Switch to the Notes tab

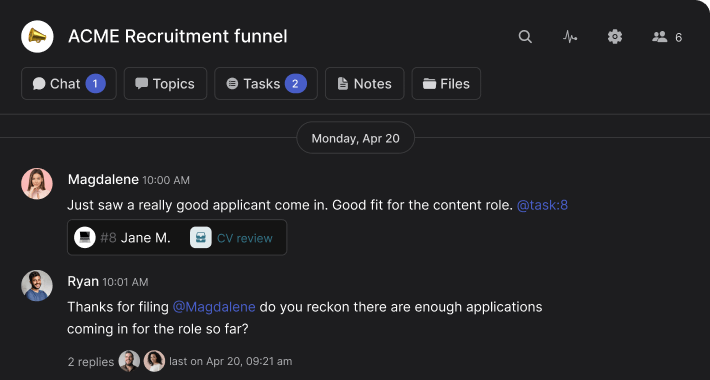point(365,83)
